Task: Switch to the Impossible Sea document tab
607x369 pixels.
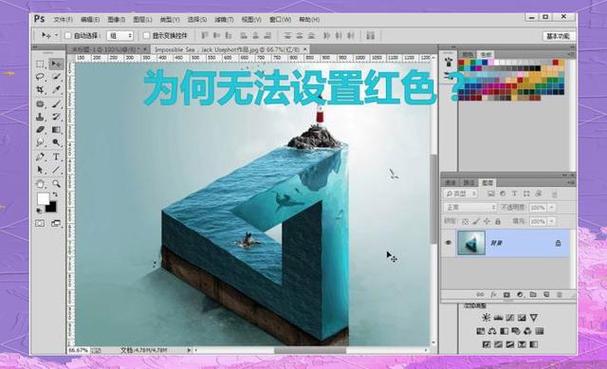Action: tap(227, 50)
